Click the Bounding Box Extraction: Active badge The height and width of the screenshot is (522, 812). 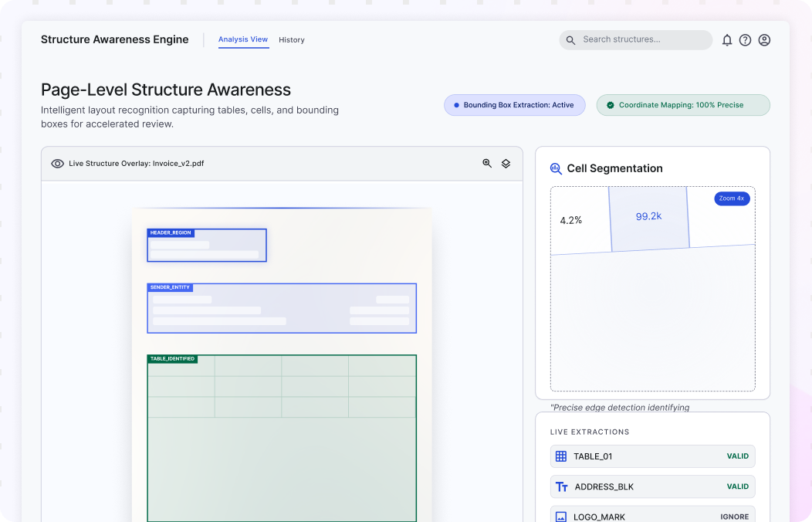(x=515, y=105)
